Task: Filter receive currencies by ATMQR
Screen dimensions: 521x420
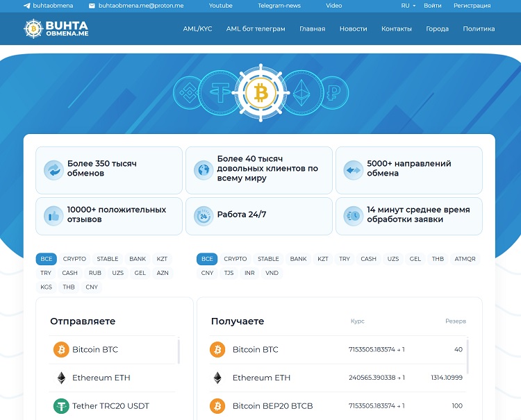Action: pyautogui.click(x=465, y=259)
